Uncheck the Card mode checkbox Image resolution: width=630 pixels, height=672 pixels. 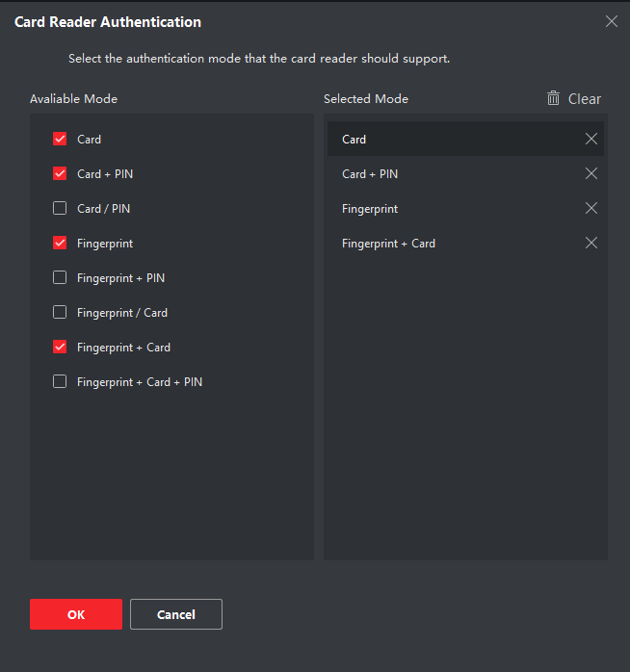[x=60, y=139]
